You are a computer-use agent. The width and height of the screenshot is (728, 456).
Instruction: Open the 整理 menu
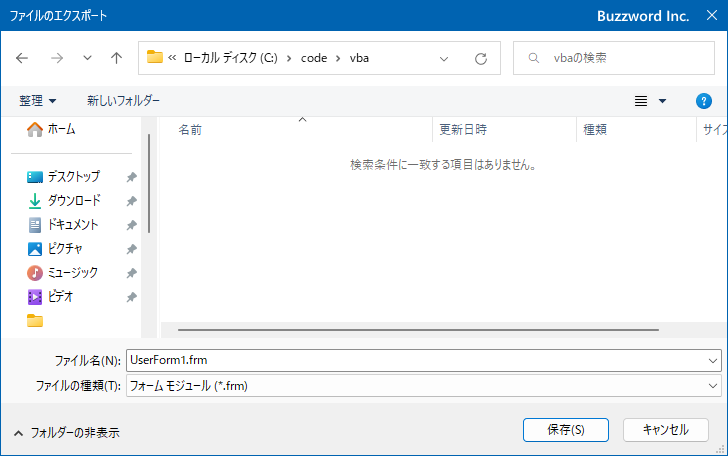pos(37,101)
